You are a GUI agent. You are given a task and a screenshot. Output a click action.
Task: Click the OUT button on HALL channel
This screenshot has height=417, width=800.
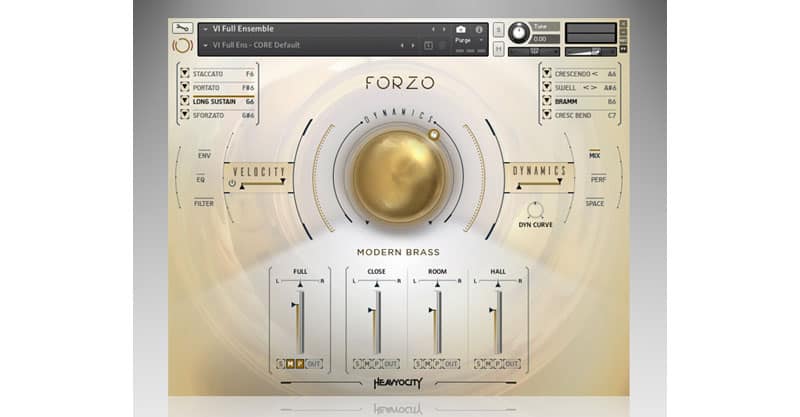pos(513,363)
